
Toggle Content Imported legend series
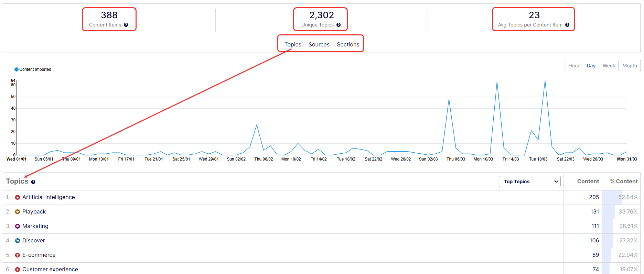coord(33,69)
